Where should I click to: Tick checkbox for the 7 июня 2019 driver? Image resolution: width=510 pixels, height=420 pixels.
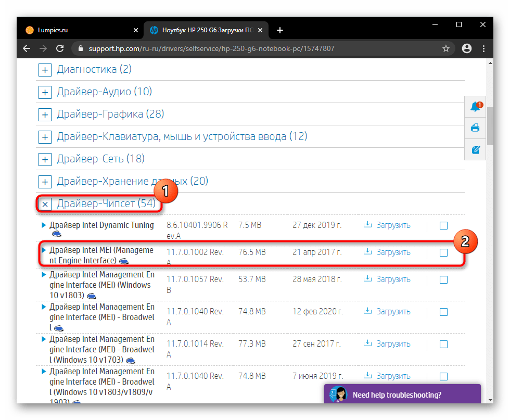[x=443, y=376]
